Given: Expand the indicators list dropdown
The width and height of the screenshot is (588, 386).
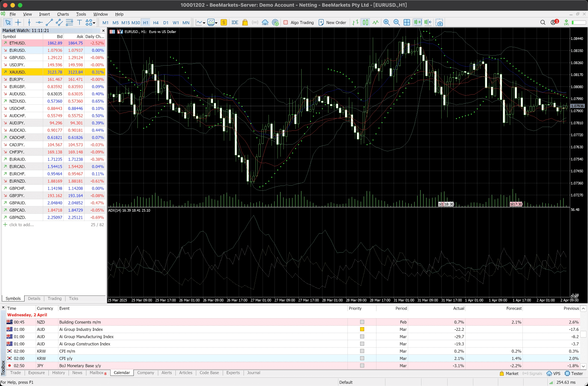Looking at the screenshot, I should pos(204,23).
